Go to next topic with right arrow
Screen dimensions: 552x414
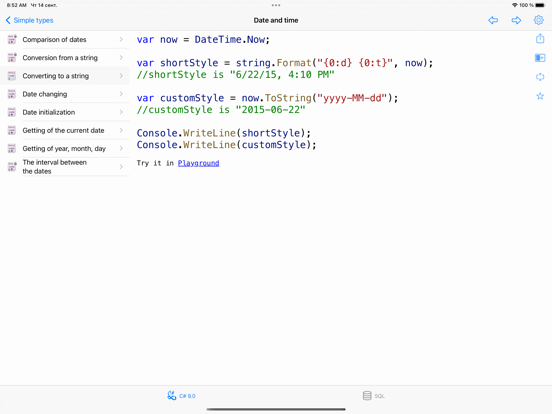click(516, 20)
